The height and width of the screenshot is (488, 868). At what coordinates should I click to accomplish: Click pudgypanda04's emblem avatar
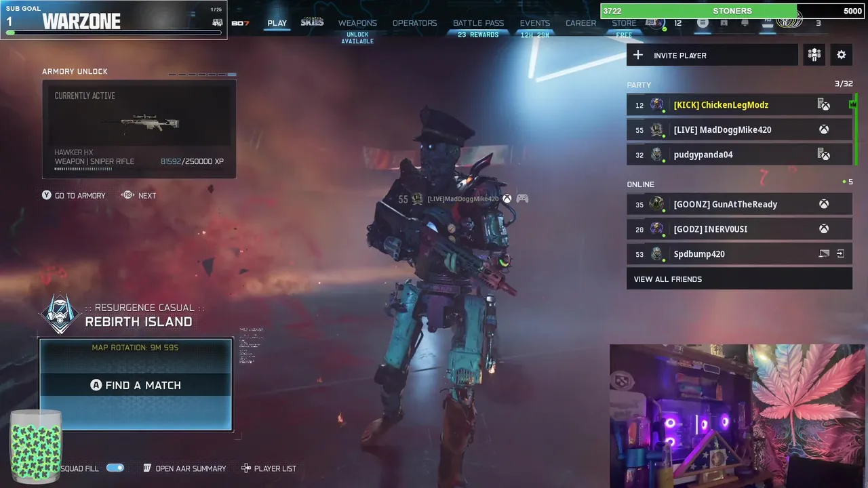[656, 155]
